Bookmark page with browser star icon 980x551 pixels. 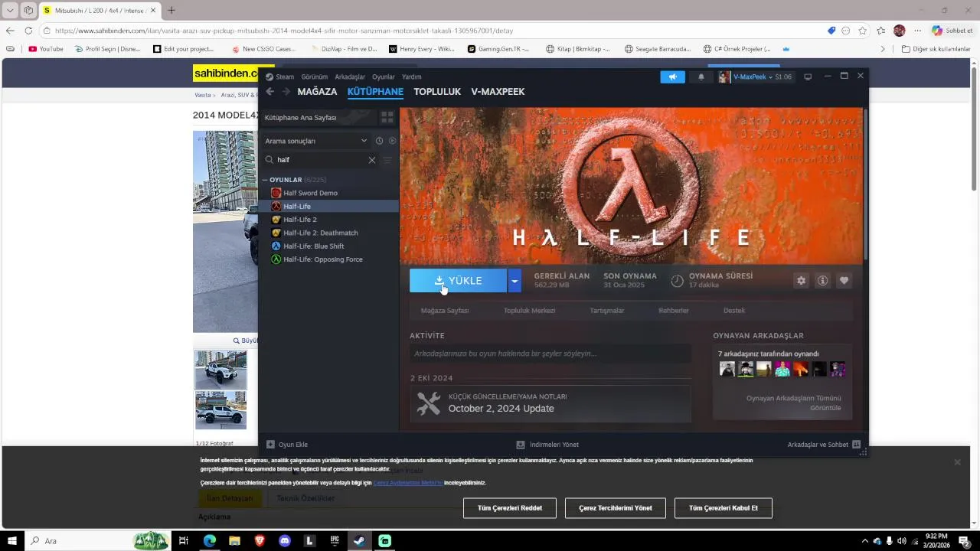pyautogui.click(x=863, y=31)
